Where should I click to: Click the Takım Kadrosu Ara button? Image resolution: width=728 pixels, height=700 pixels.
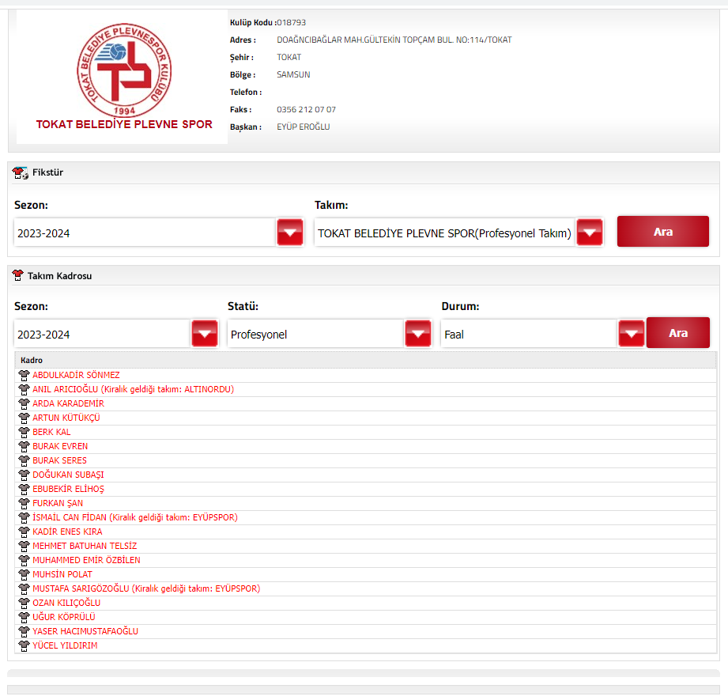[x=678, y=332]
